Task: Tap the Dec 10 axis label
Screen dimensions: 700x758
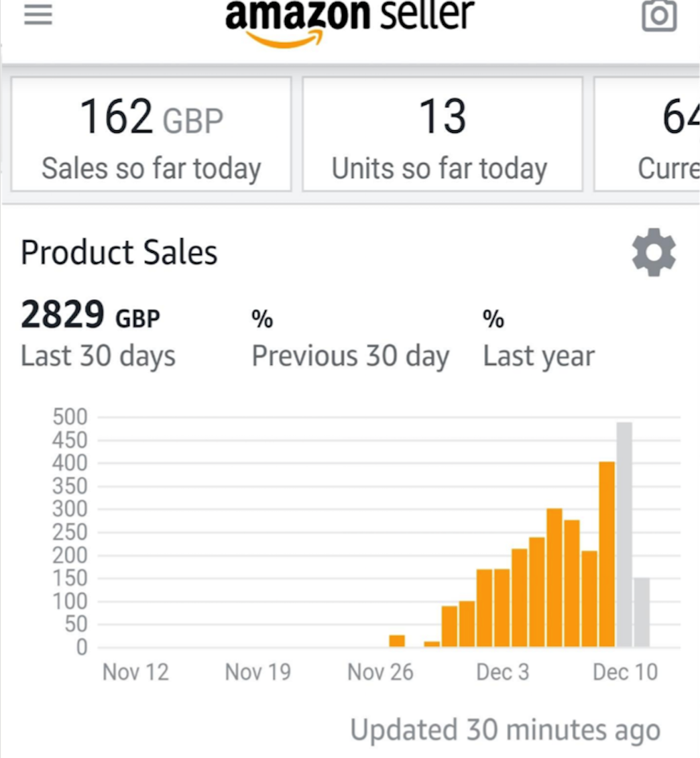Action: (x=625, y=671)
